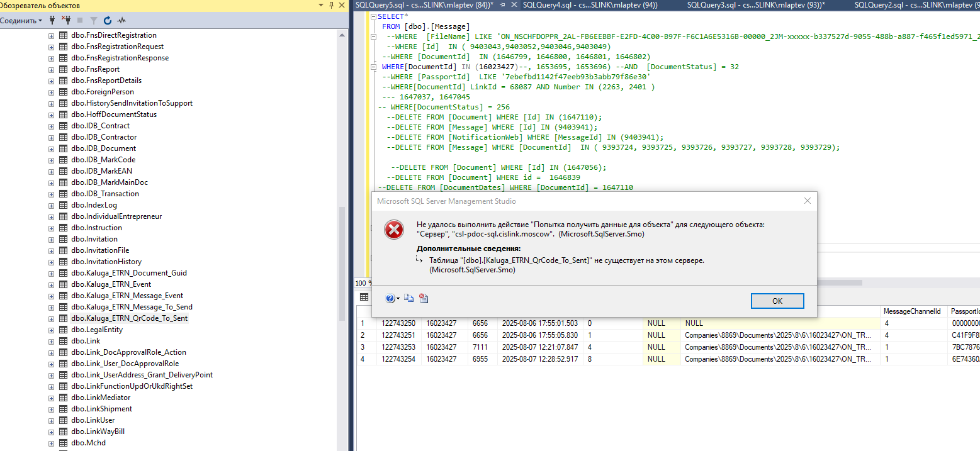Place cursor on FROM [dbo].[Message] line
This screenshot has width=980, height=451.
(425, 26)
